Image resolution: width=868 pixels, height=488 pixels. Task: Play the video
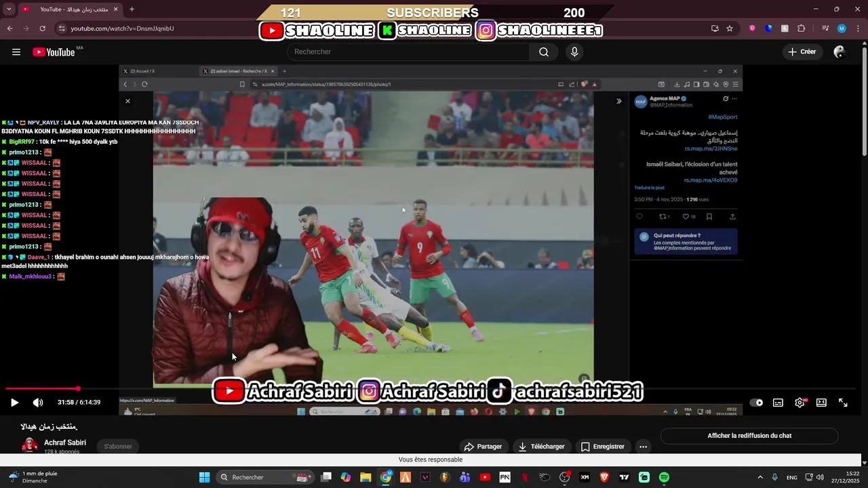[14, 403]
